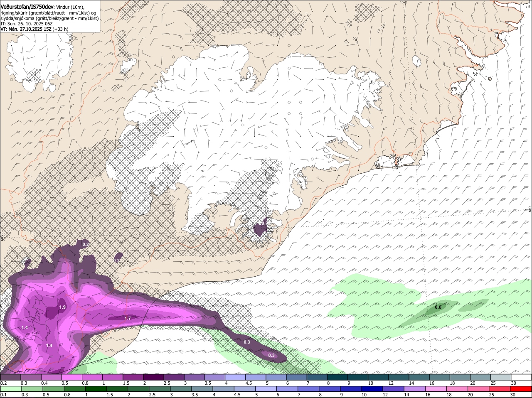Viewport: 532px width, 398px height.
Task: Pick the upper legend swatch between 8 and 9
Action: pyautogui.click(x=337, y=377)
